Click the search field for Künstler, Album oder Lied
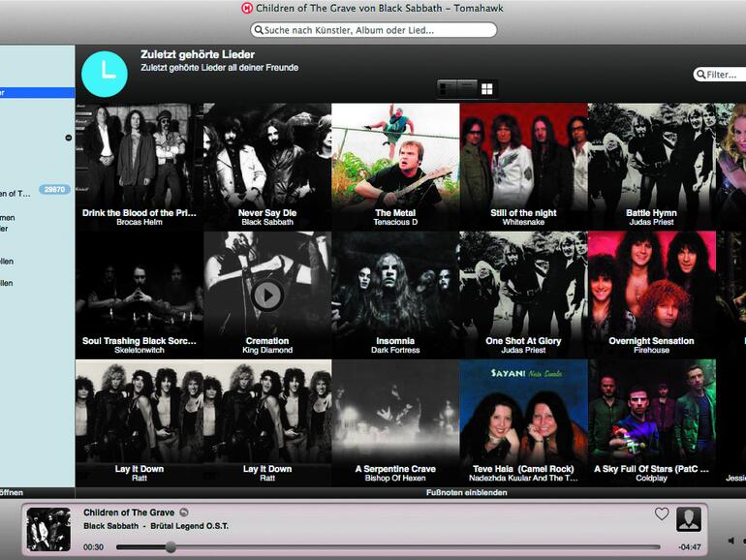746x560 pixels. coord(373,30)
